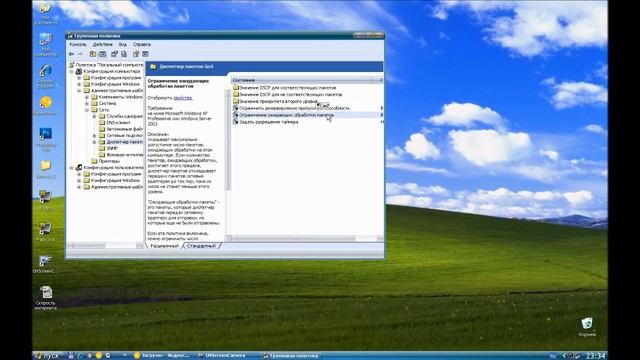Viewport: 640px width, 360px height.
Task: Click the tree pane horizontal scrollbar
Action: pyautogui.click(x=106, y=245)
